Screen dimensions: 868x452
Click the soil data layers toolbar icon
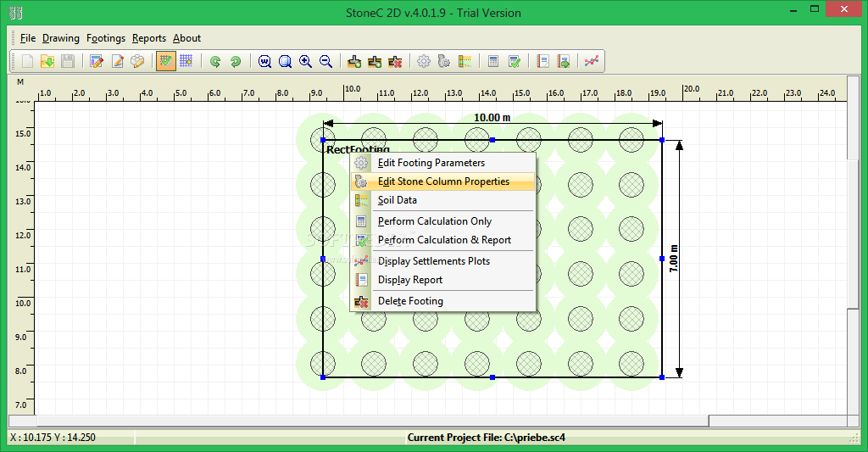(x=465, y=61)
